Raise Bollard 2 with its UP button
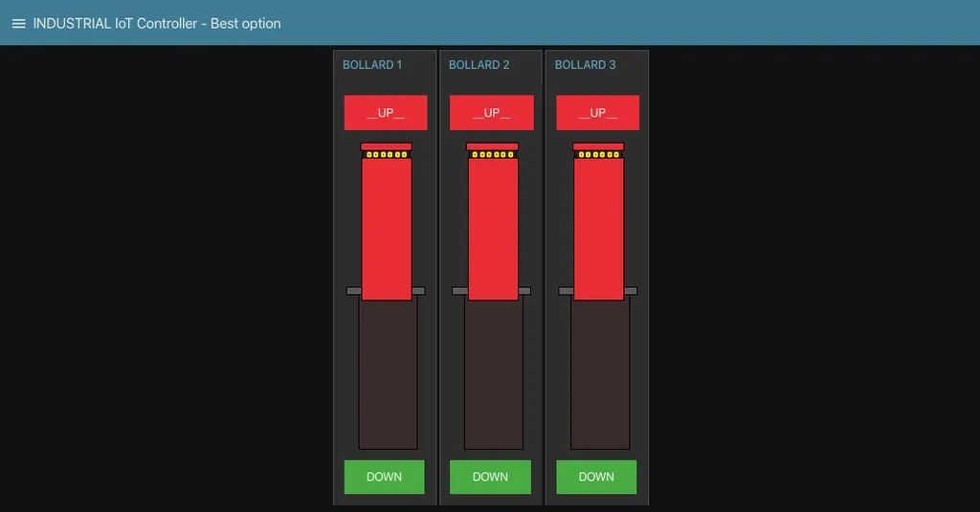The height and width of the screenshot is (512, 980). 492,113
